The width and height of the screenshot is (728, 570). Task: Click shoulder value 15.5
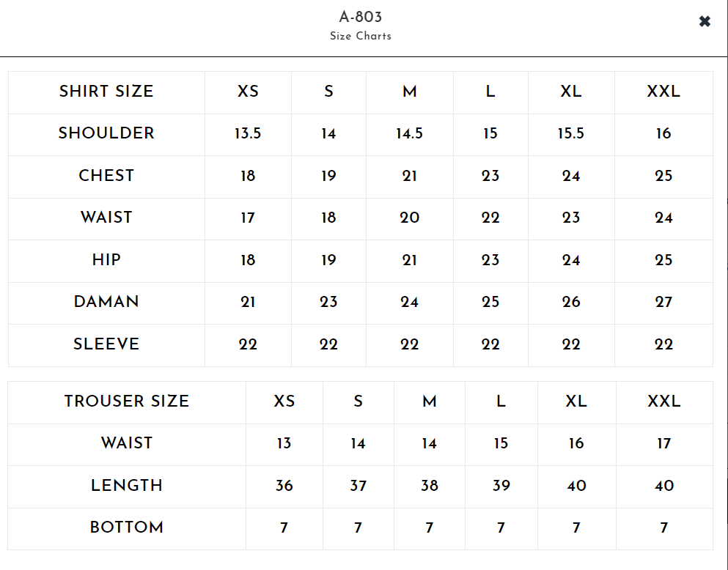click(x=570, y=133)
